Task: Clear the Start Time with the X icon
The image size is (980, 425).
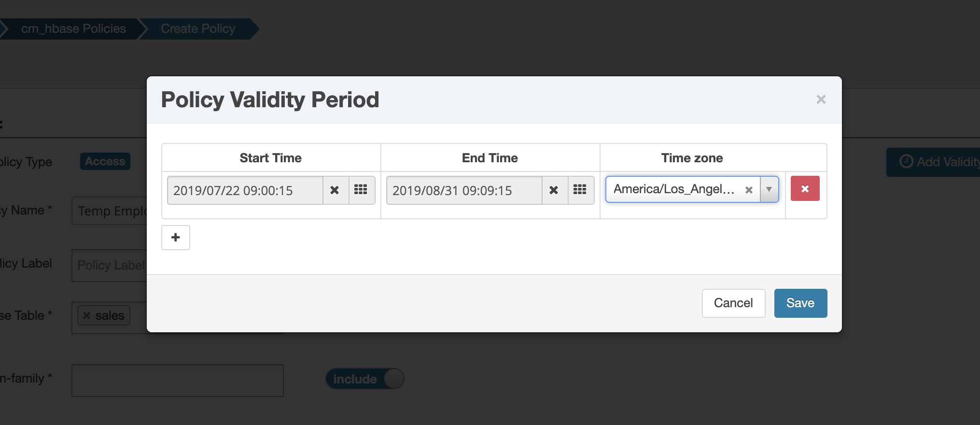Action: point(335,190)
